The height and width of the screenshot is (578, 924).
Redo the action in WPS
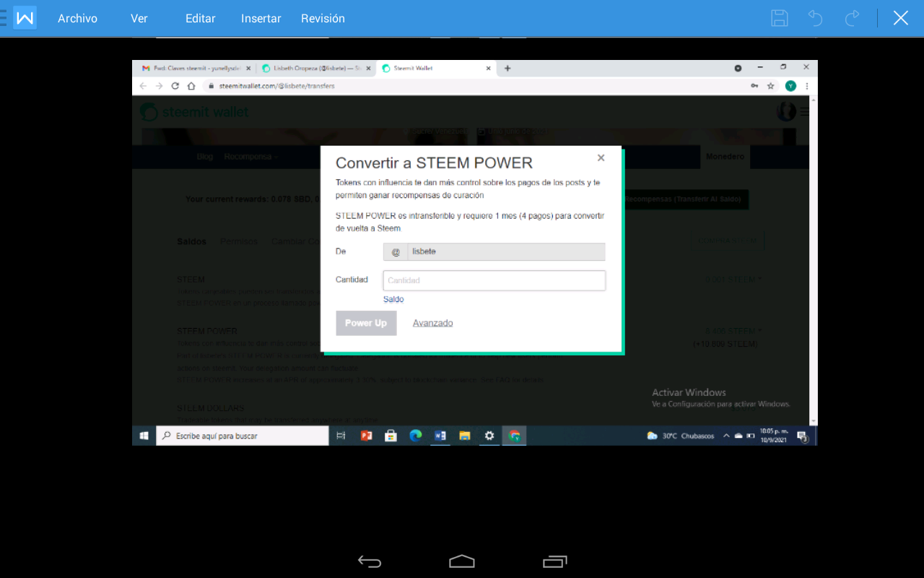pos(853,18)
